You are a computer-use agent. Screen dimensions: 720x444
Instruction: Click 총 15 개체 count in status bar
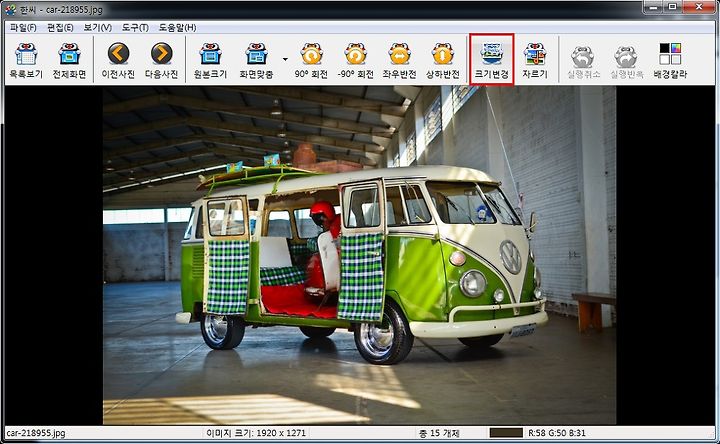(x=439, y=433)
